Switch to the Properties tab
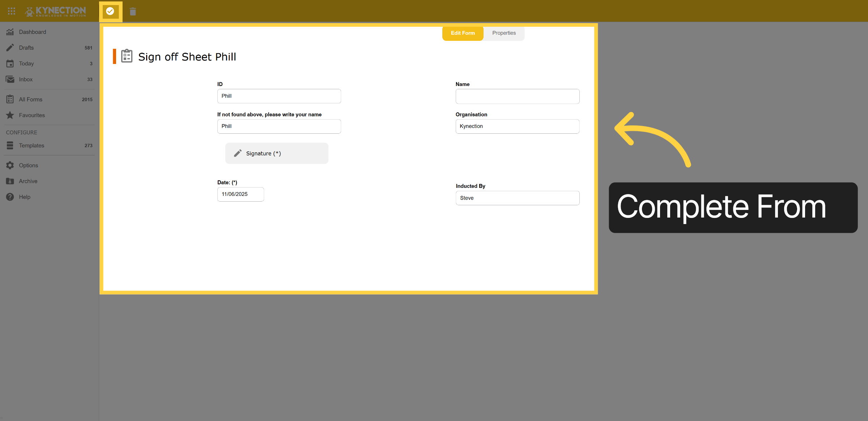Screen dimensions: 868x421 (504, 33)
